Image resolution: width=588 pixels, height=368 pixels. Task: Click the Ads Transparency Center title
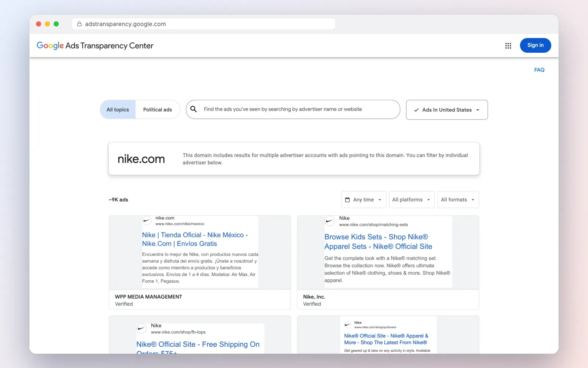(x=109, y=46)
